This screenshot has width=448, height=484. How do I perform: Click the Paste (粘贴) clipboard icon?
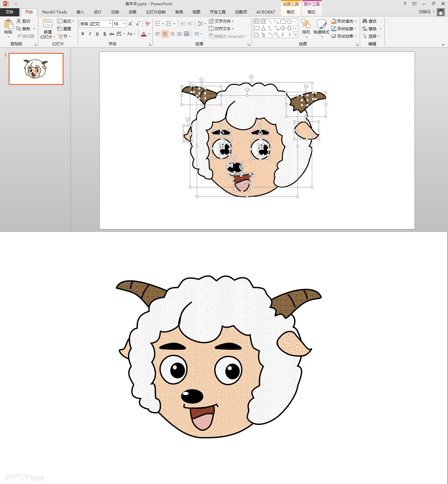tap(8, 25)
